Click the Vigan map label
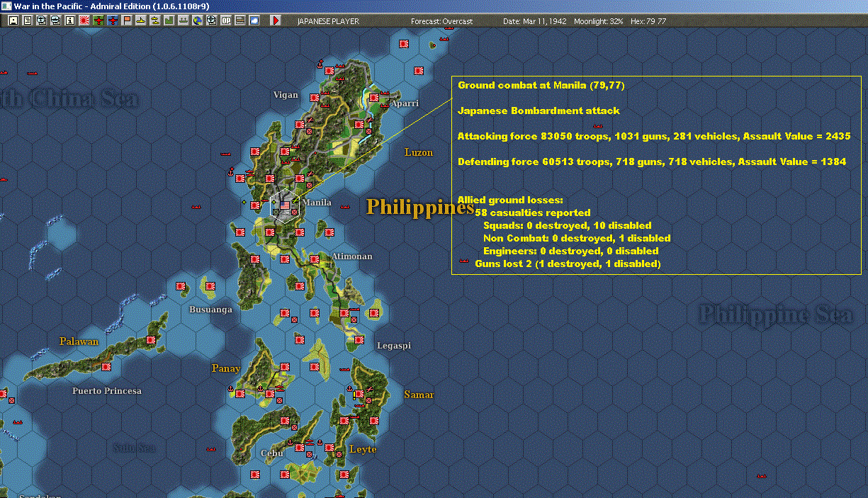This screenshot has height=498, width=868. pyautogui.click(x=286, y=95)
